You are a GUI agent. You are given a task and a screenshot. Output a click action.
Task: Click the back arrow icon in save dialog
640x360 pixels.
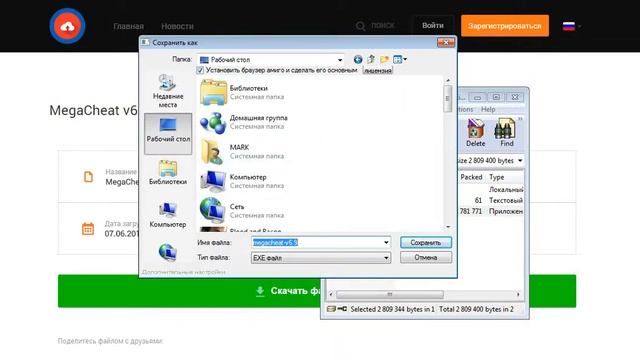point(358,60)
